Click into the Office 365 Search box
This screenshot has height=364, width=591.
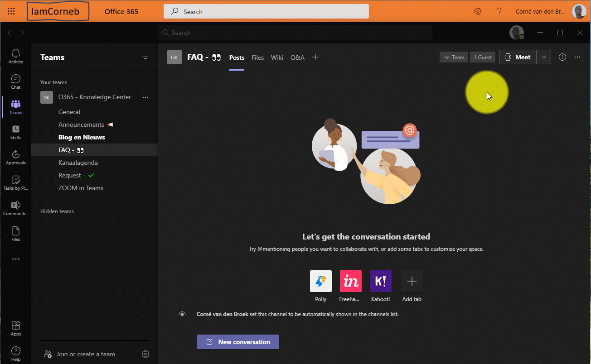point(266,12)
